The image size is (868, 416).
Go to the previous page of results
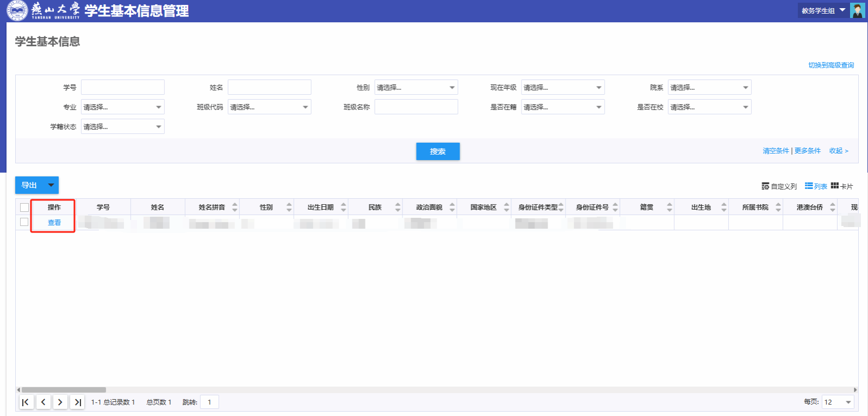point(43,402)
